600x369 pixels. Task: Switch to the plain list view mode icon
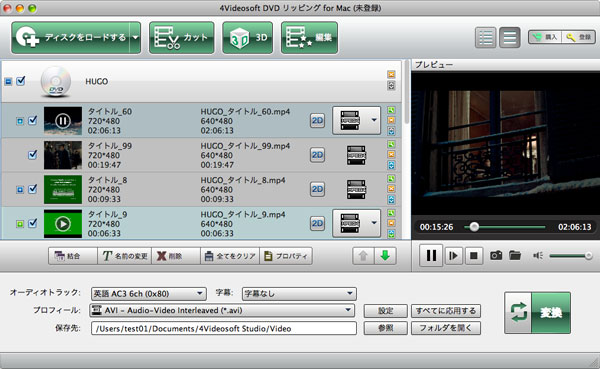pos(510,38)
